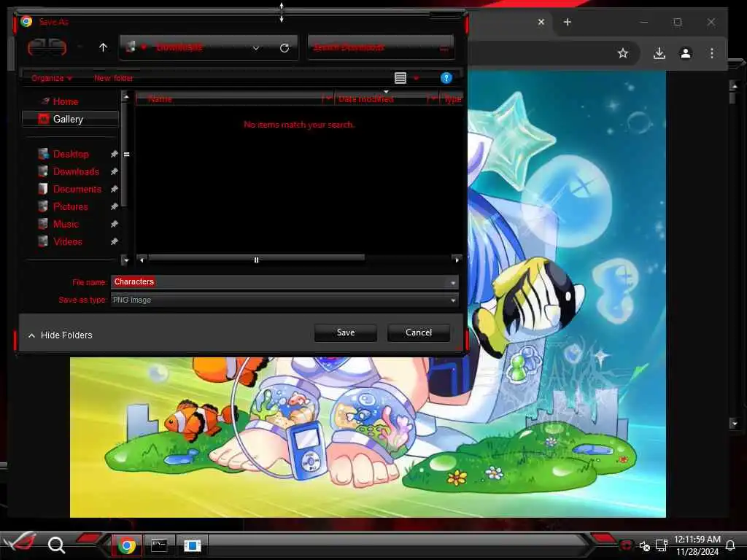Click the pin icon next to Pictures
Image resolution: width=747 pixels, height=560 pixels.
click(x=114, y=206)
